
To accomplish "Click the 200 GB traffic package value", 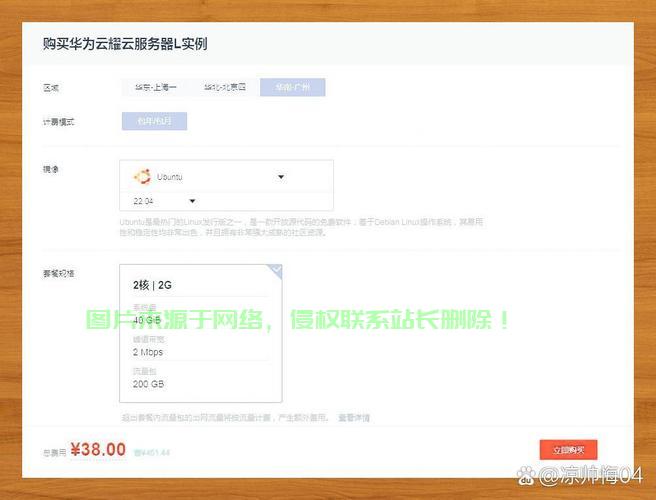I will pos(148,384).
